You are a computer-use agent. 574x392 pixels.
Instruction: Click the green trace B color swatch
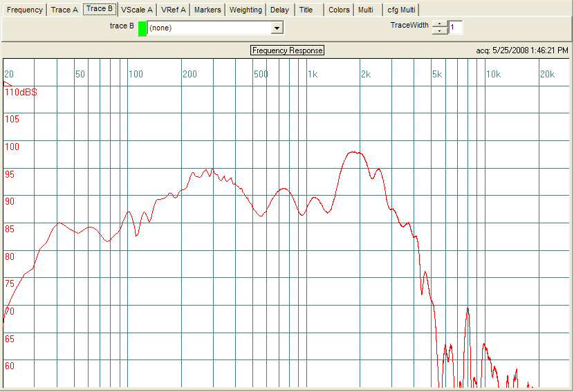tap(142, 28)
